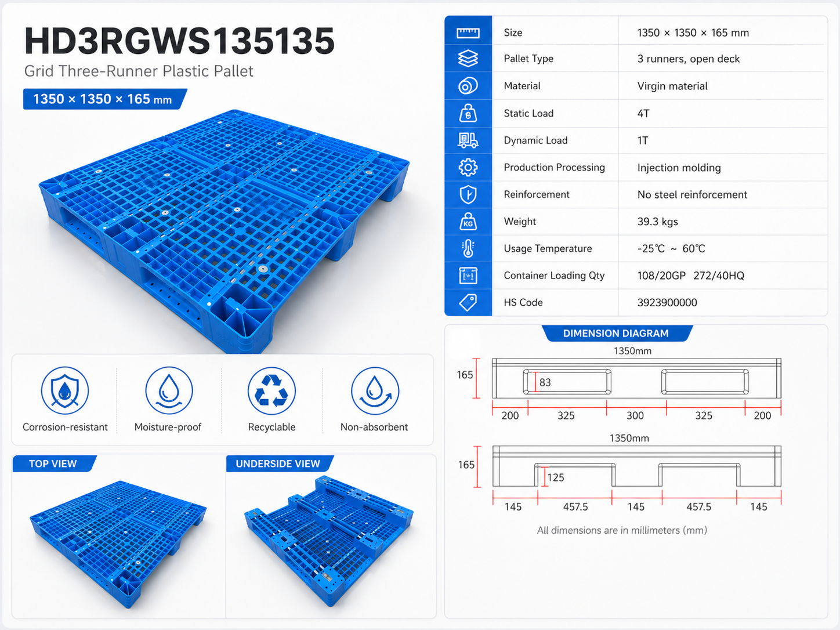Click the upper side-view pallet drawing
Screen dimensions: 840x630
tap(636, 378)
